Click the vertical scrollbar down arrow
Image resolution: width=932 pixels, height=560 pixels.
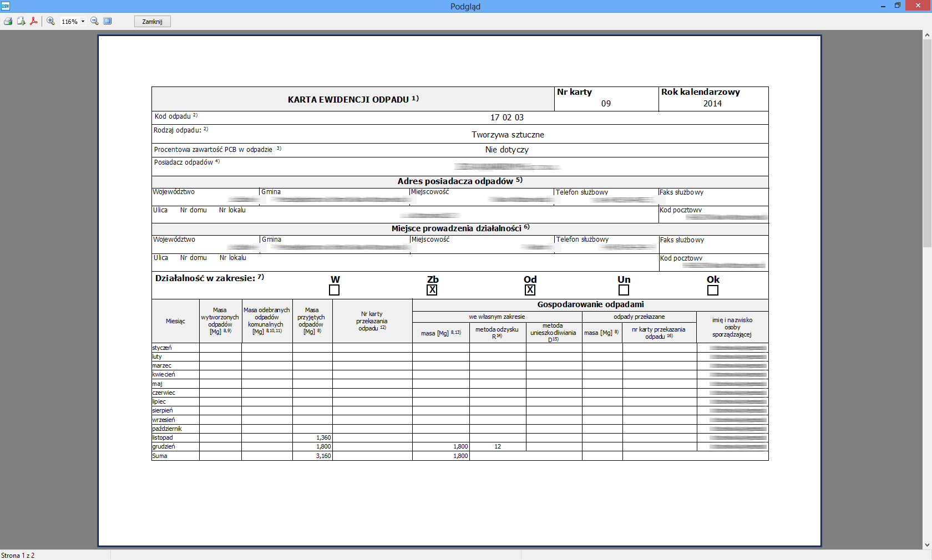pos(927,544)
